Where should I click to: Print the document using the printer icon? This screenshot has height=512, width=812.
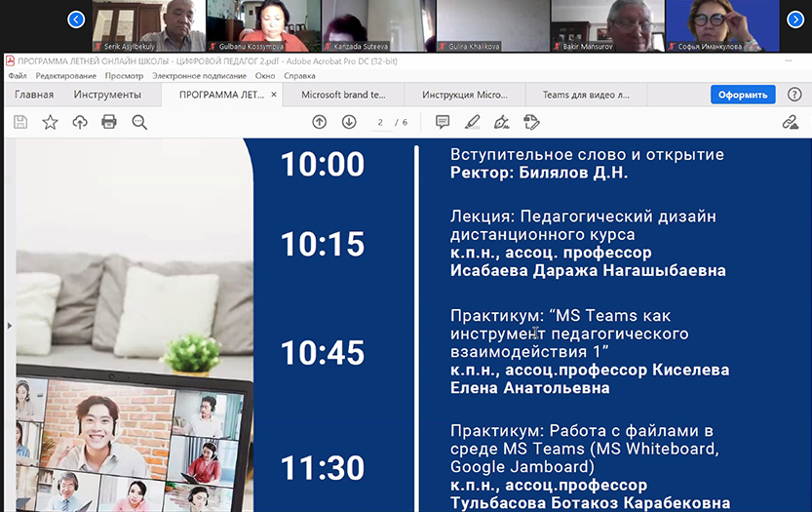[109, 122]
